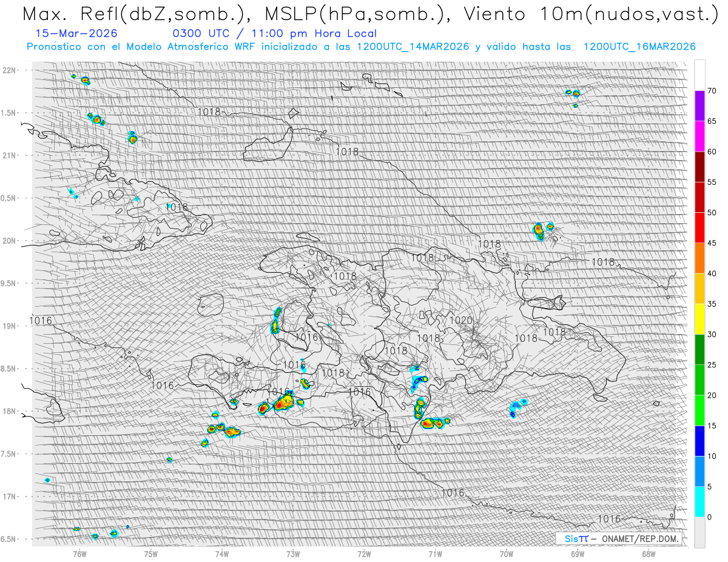Click the '20N' latitude axis label

click(x=10, y=241)
